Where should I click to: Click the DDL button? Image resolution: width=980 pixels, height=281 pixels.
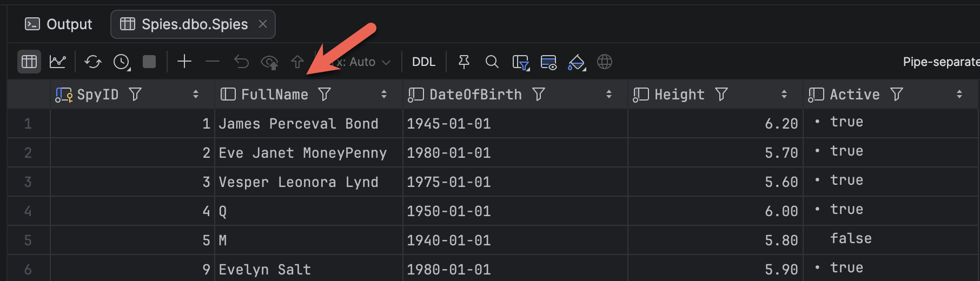pos(423,62)
